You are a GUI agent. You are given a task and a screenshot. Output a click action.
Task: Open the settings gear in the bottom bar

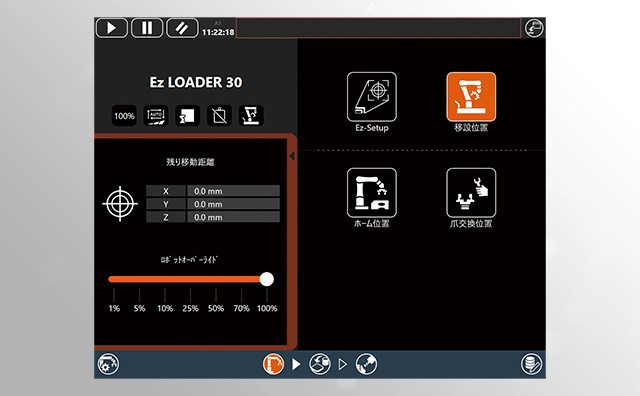108,364
